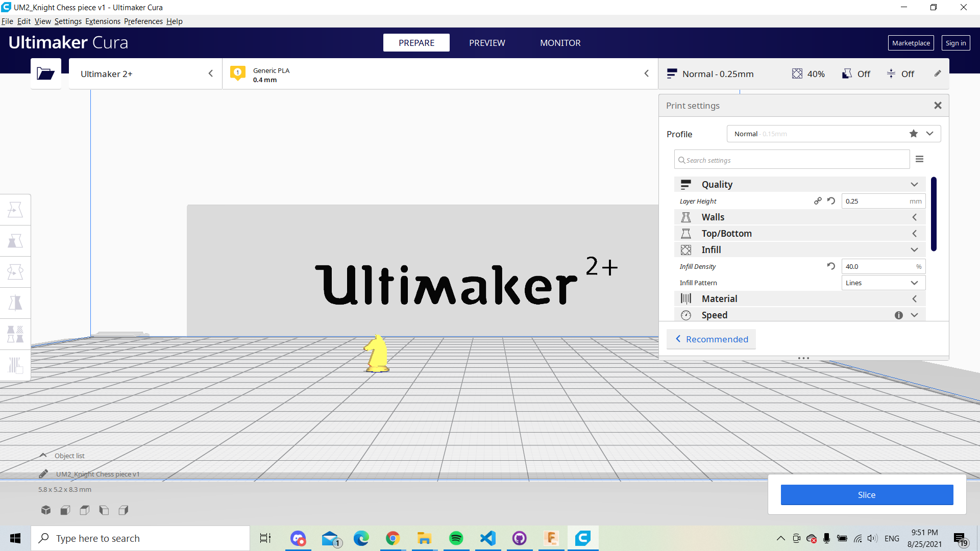The width and height of the screenshot is (980, 551).
Task: Switch to front view camera icon
Action: 65,510
